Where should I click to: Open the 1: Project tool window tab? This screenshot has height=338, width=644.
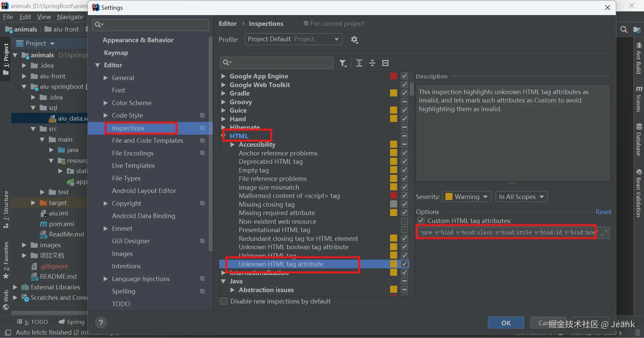coord(6,59)
